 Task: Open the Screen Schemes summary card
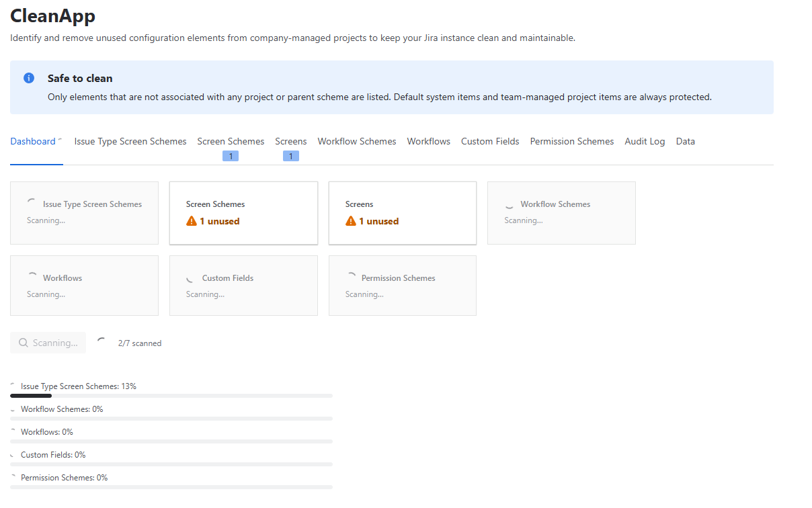click(x=243, y=213)
